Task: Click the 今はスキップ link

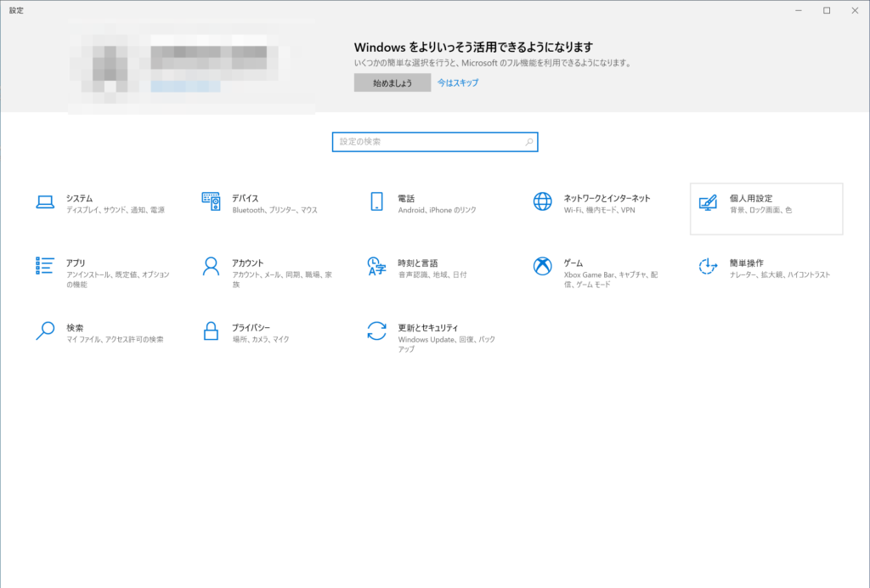Action: (x=458, y=83)
